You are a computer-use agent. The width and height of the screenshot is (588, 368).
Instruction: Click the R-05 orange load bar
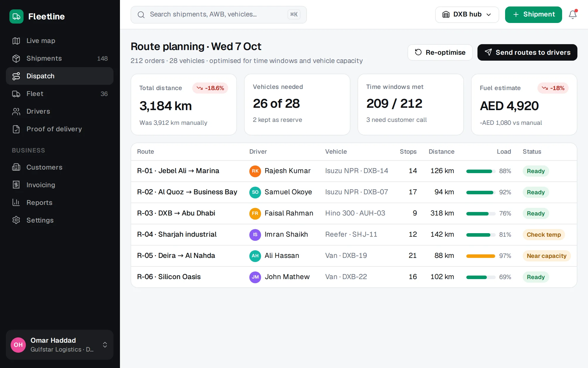(x=481, y=256)
